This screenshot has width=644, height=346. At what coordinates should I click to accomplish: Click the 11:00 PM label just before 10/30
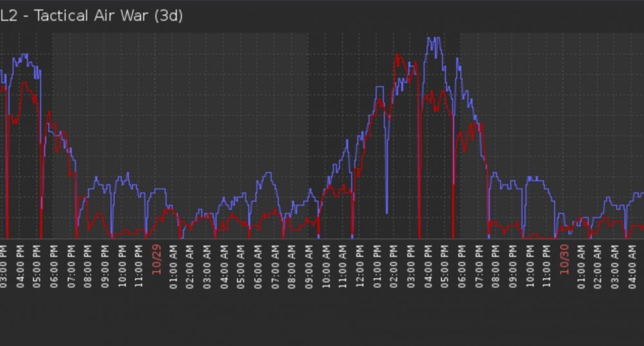click(547, 267)
